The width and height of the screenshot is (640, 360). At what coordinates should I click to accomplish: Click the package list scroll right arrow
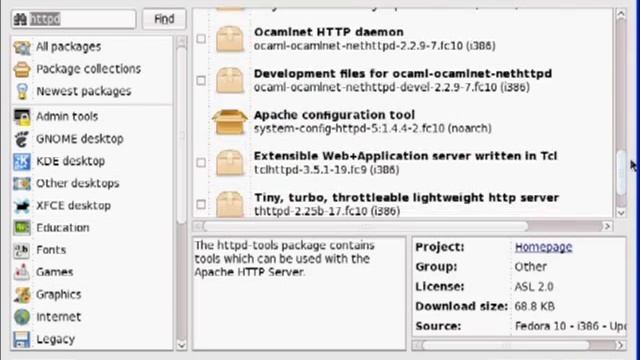pyautogui.click(x=607, y=226)
